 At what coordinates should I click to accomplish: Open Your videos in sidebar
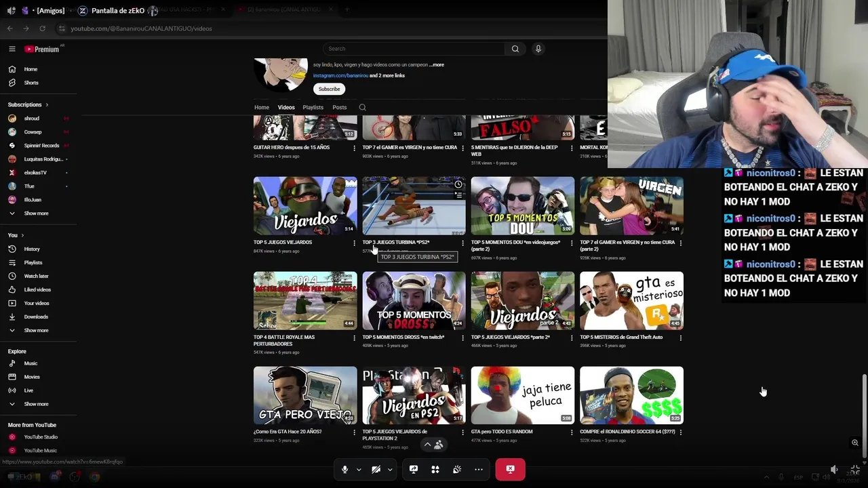[x=37, y=303]
